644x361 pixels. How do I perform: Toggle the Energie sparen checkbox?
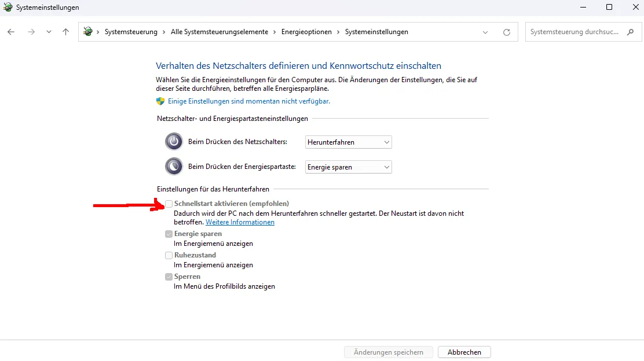(169, 234)
